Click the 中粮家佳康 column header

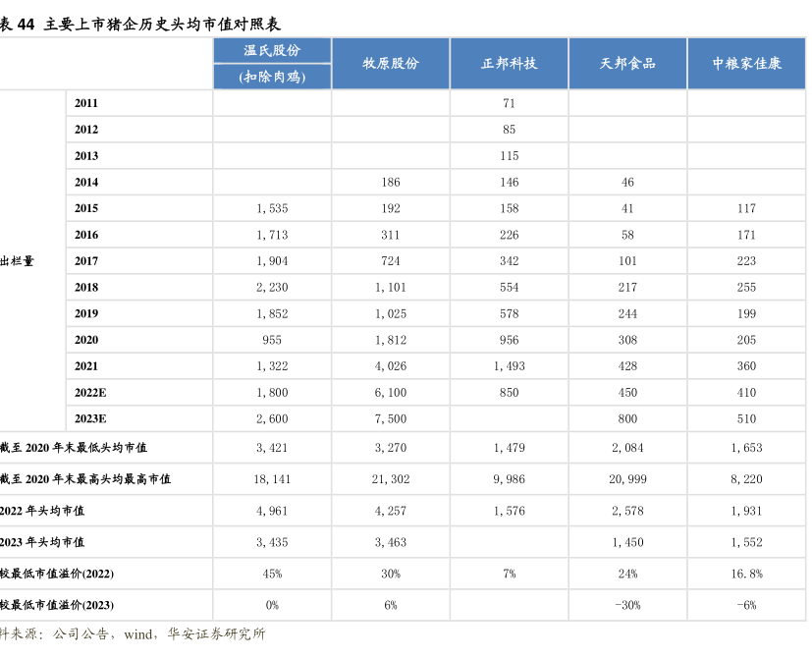[x=746, y=63]
